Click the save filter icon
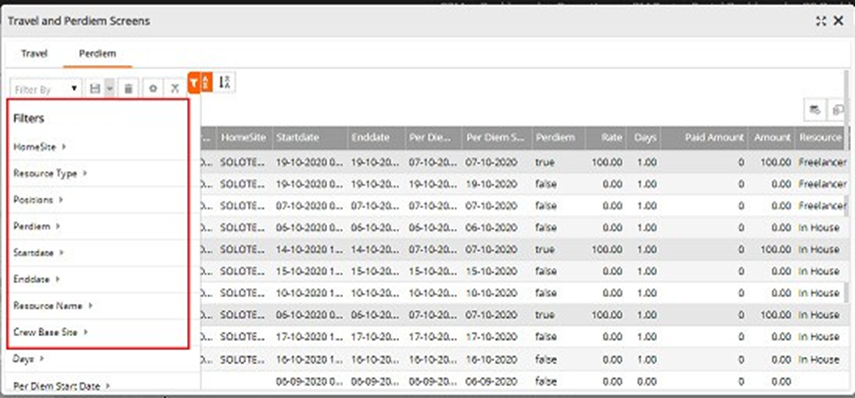 [95, 88]
